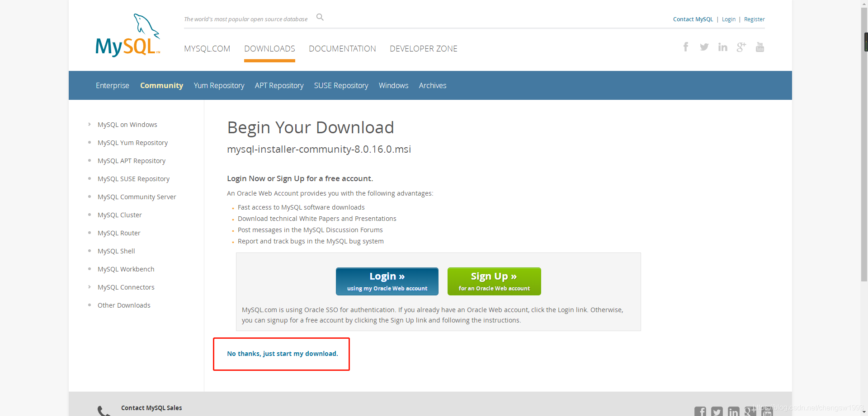Open the DEVELOPER ZONE tab
Screen dimensions: 868x416
pyautogui.click(x=424, y=49)
